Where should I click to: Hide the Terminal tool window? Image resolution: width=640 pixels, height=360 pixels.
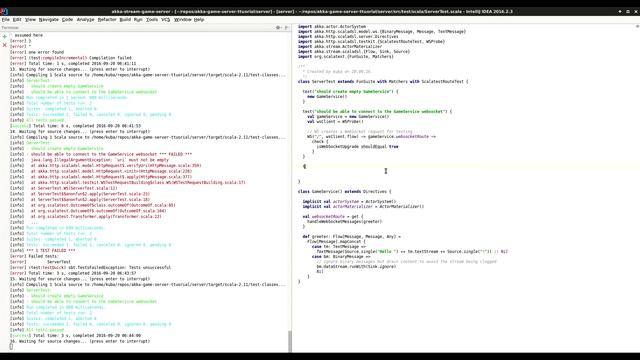[287, 27]
